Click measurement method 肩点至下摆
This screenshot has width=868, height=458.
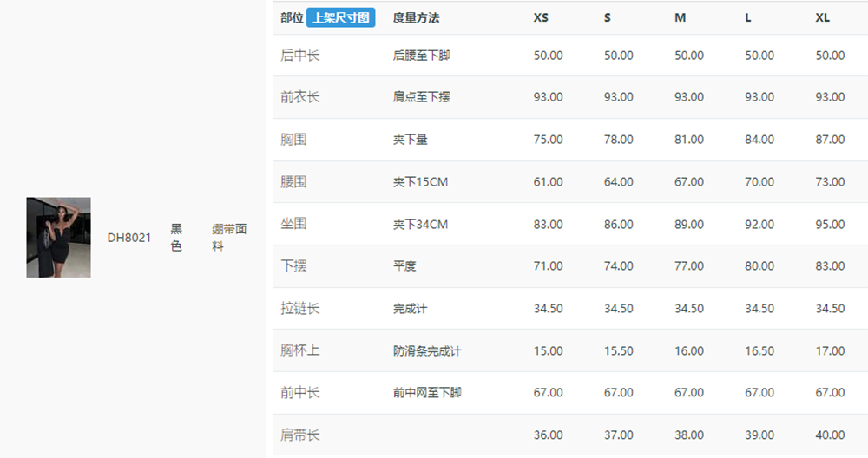coord(421,97)
